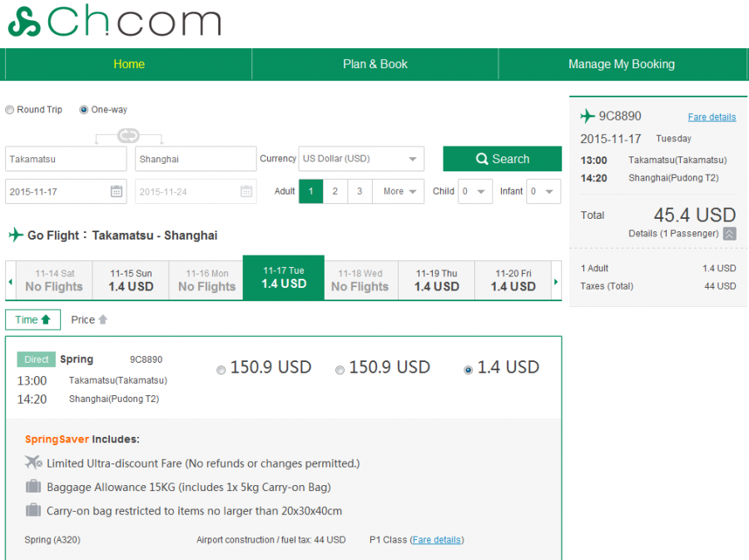Set adult count to 1

coord(311,191)
